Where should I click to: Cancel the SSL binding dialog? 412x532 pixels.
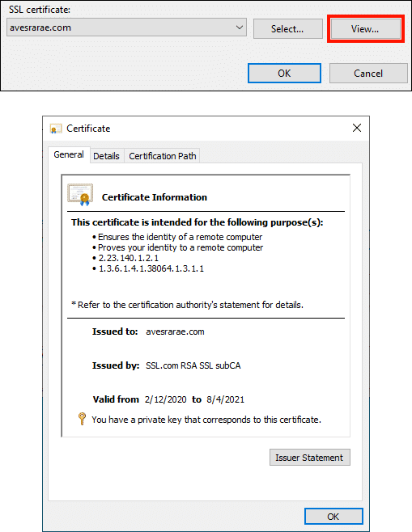[368, 74]
